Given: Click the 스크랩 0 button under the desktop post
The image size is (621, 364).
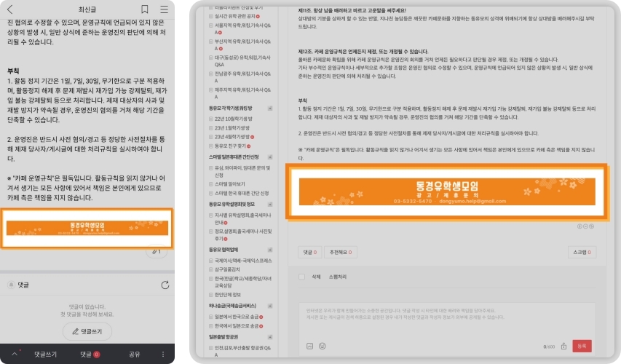Looking at the screenshot, I should pyautogui.click(x=582, y=253).
